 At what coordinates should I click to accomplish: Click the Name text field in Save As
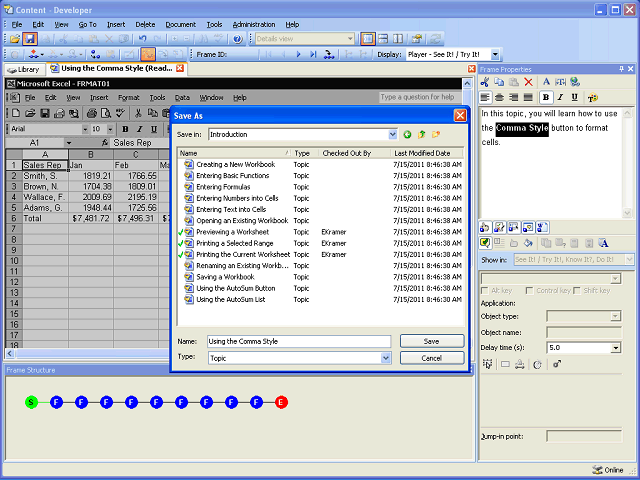tap(299, 341)
